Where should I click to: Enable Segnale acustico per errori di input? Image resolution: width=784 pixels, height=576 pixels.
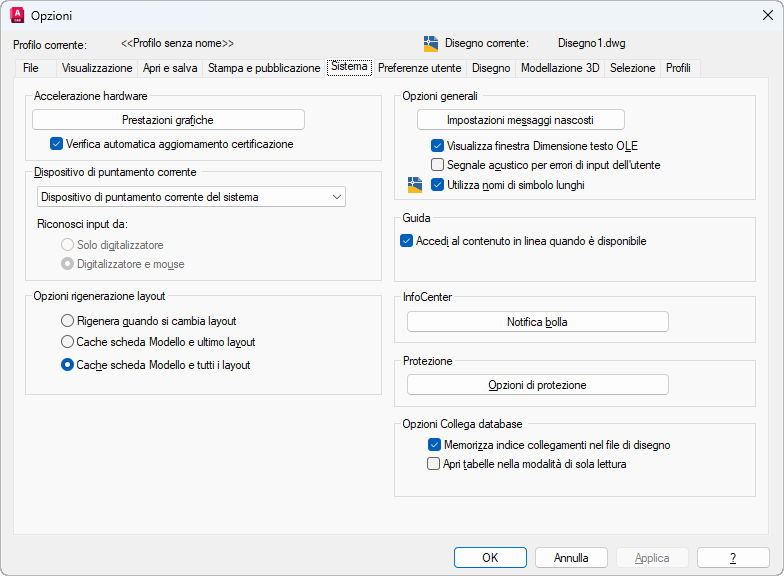click(437, 165)
